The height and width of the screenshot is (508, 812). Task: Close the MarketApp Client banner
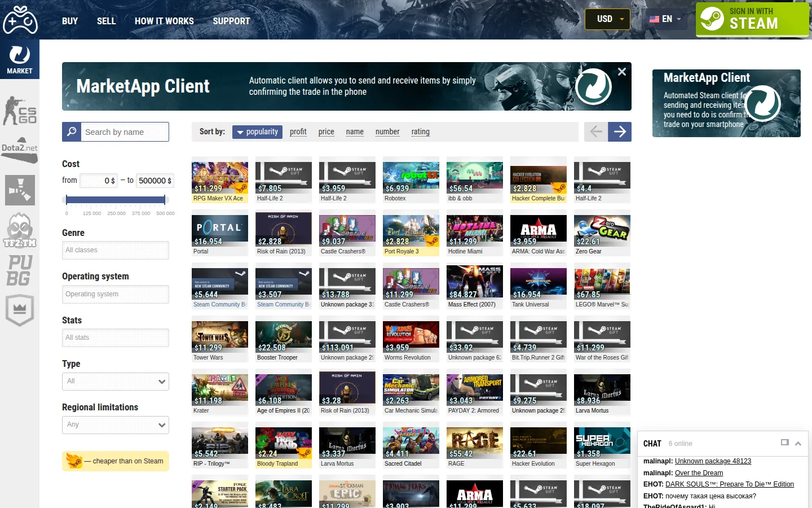click(621, 72)
